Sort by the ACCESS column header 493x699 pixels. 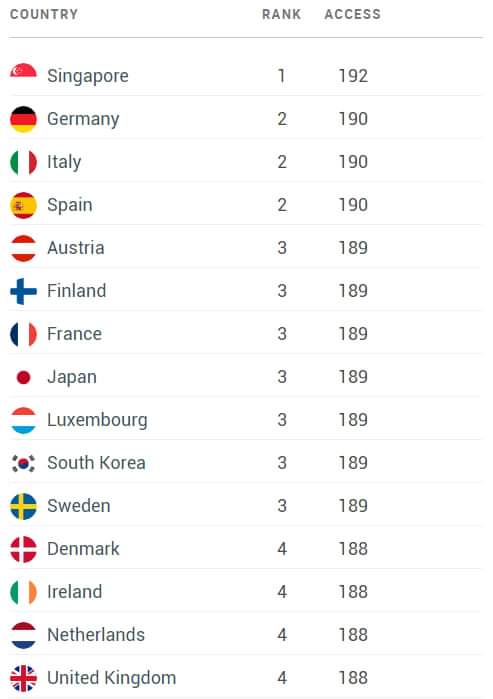point(353,14)
